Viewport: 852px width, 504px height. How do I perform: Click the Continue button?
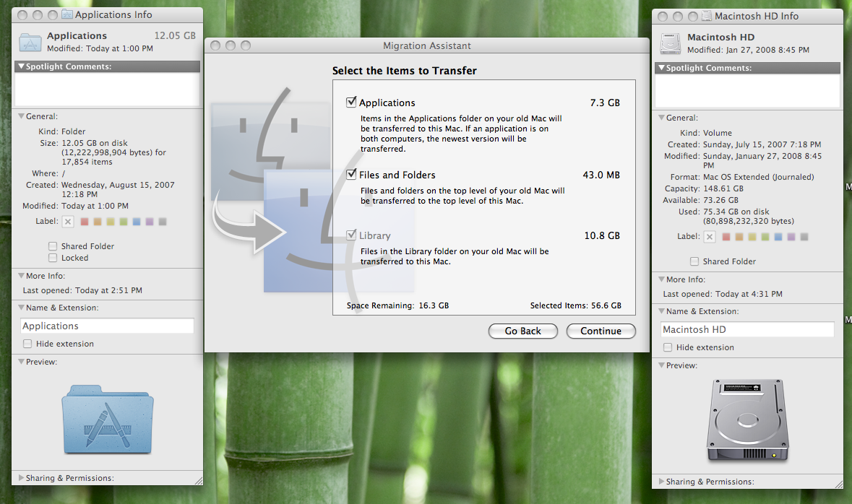coord(601,331)
